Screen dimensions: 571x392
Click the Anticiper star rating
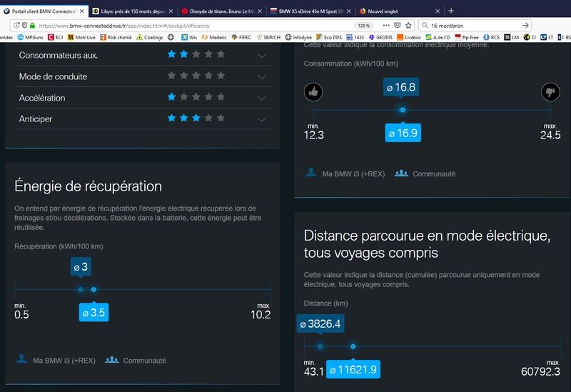pos(196,118)
